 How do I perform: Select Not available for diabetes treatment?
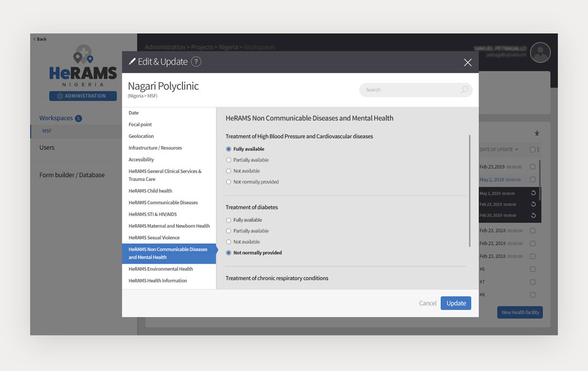pos(229,242)
